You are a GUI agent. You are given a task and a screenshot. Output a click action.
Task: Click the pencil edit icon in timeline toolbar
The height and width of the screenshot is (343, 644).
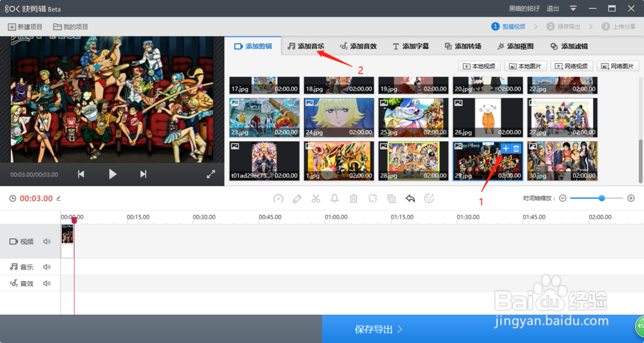click(x=297, y=199)
